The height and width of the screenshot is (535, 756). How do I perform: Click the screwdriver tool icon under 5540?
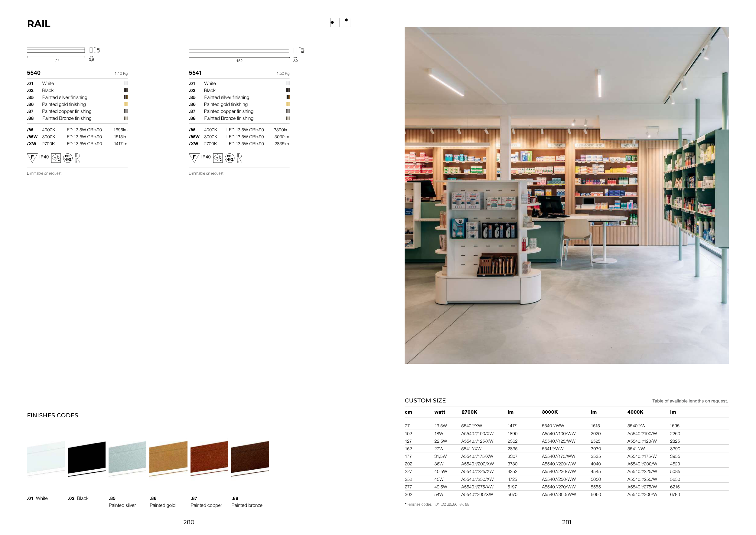[77, 158]
